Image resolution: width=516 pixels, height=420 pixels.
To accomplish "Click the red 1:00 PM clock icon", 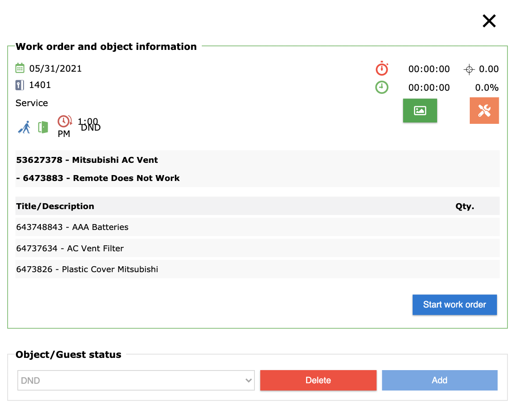I will [x=64, y=121].
